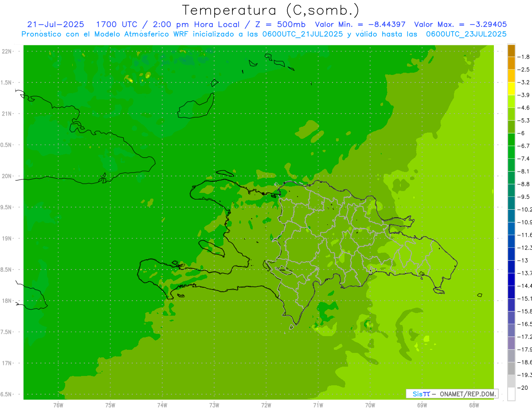Click the '-3.9' colorbar value
The image size is (532, 411).
point(524,95)
